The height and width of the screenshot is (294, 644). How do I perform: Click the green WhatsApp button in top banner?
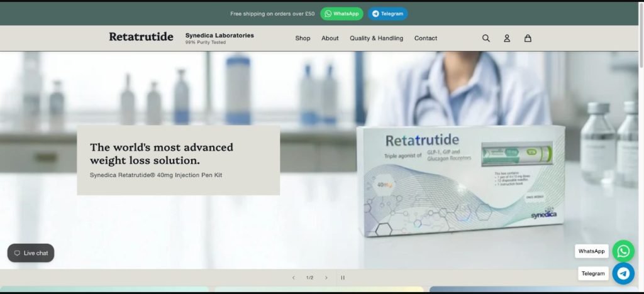341,14
